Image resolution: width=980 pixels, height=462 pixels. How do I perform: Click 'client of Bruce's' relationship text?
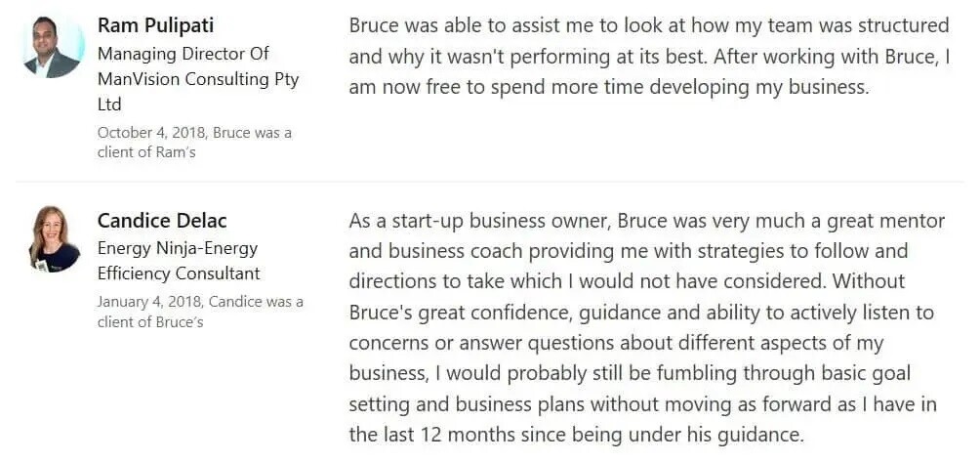pyautogui.click(x=150, y=322)
